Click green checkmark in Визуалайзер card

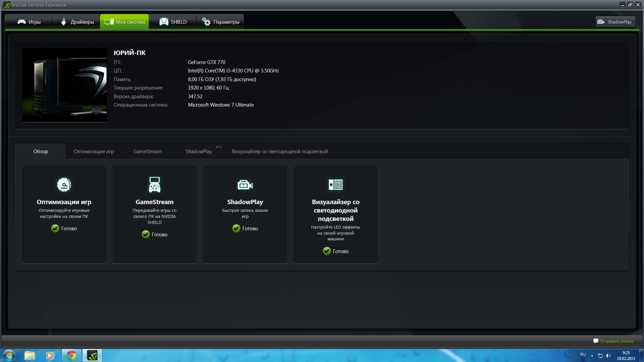327,251
